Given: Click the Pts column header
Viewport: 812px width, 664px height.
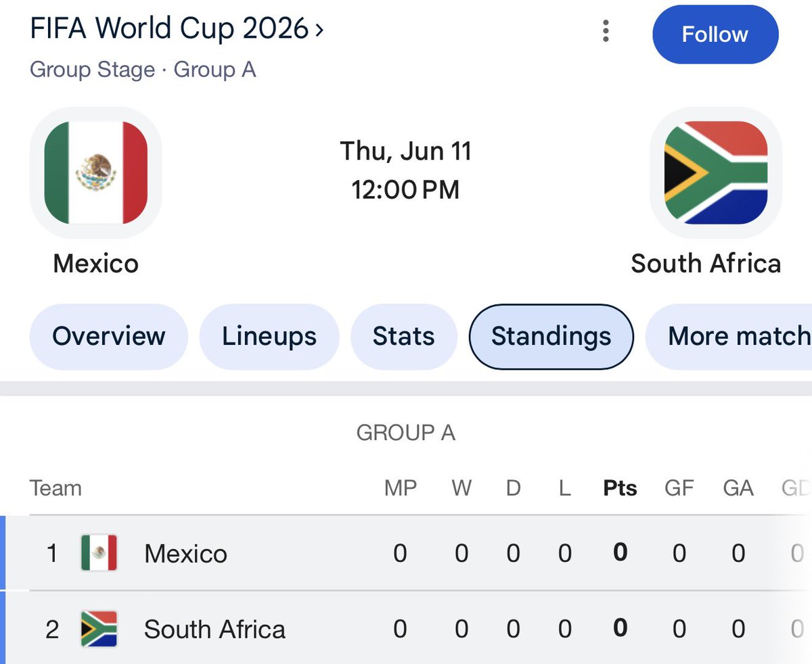Looking at the screenshot, I should tap(620, 488).
